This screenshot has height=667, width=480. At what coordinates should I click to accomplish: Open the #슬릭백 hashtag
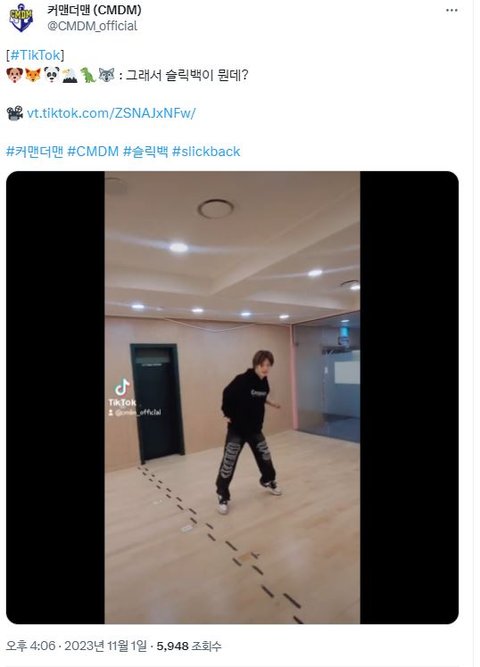(146, 151)
